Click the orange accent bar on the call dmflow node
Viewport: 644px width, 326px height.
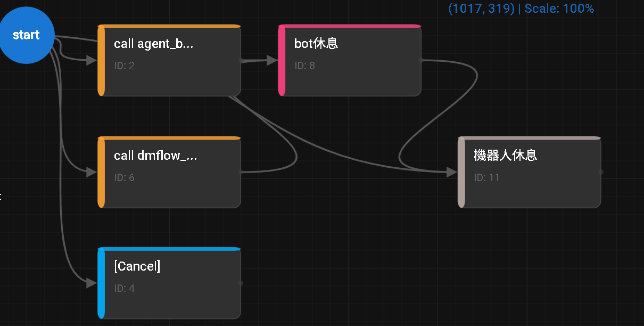[x=101, y=172]
